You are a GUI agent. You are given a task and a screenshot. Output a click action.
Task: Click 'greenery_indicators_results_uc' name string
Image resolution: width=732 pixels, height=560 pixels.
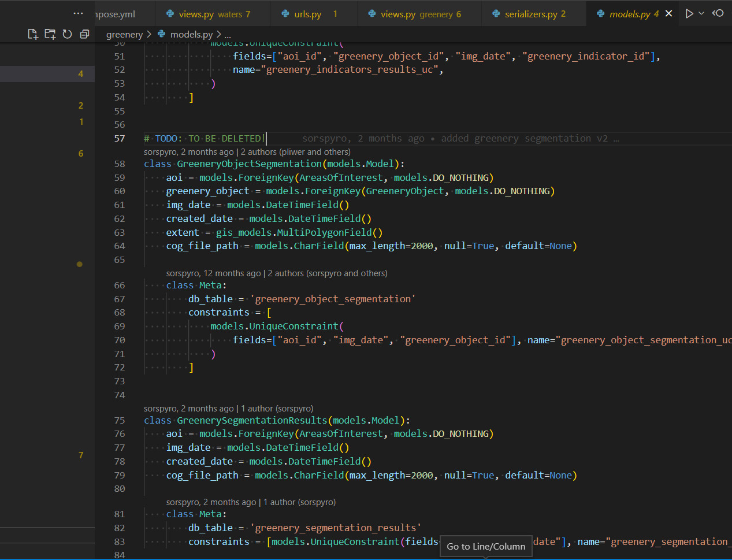click(350, 69)
